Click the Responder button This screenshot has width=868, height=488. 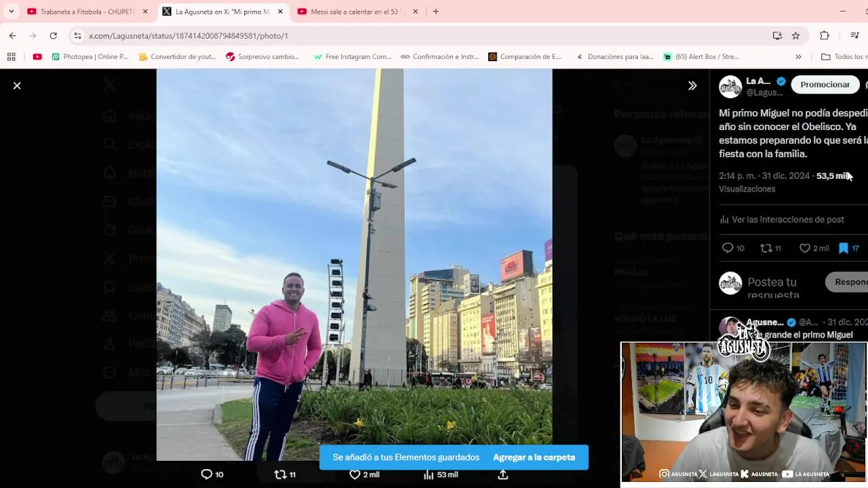(848, 282)
